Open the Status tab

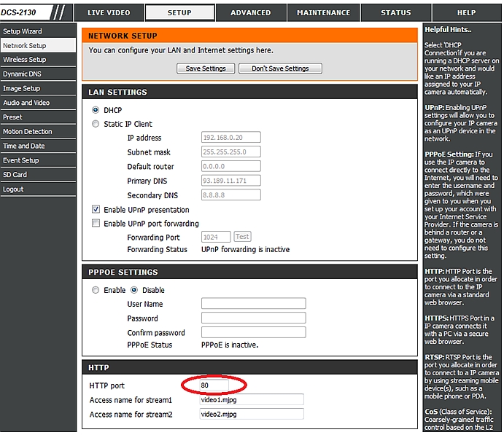(396, 12)
